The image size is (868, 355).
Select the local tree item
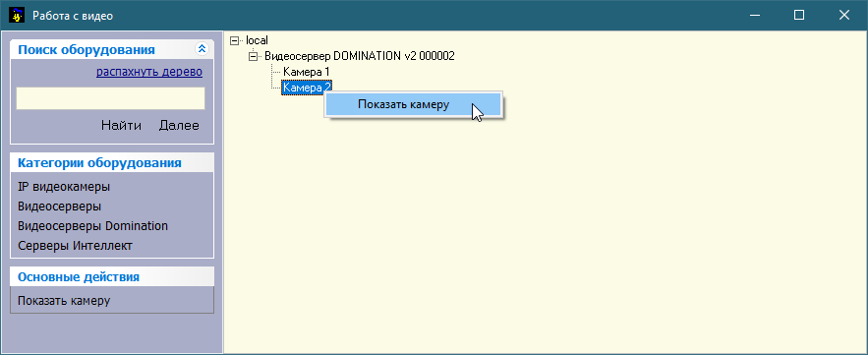[257, 40]
